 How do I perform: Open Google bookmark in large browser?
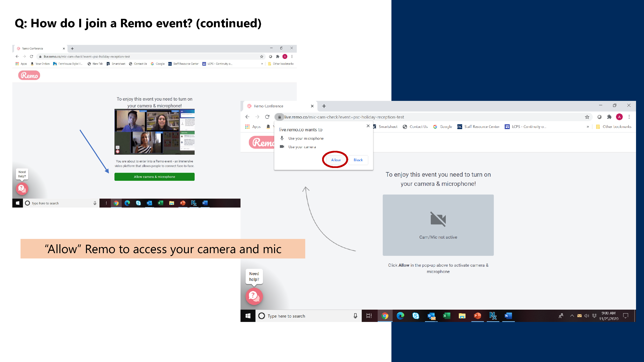click(x=443, y=127)
